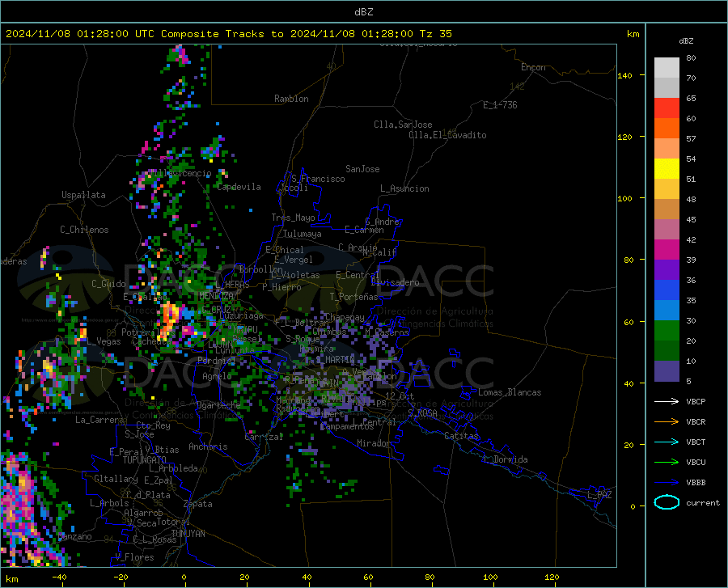Select the light gray 70 dBZ swatch
Image resolution: width=728 pixels, height=588 pixels.
[x=667, y=68]
